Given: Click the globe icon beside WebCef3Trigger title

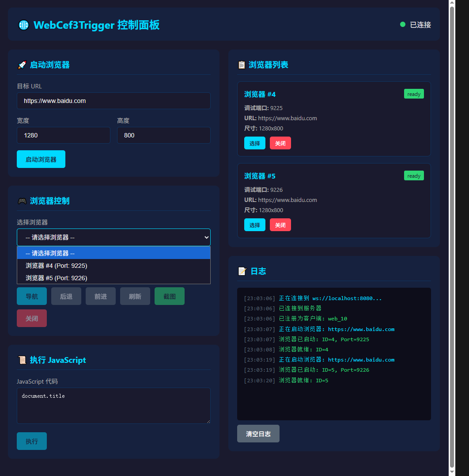Looking at the screenshot, I should coord(23,25).
